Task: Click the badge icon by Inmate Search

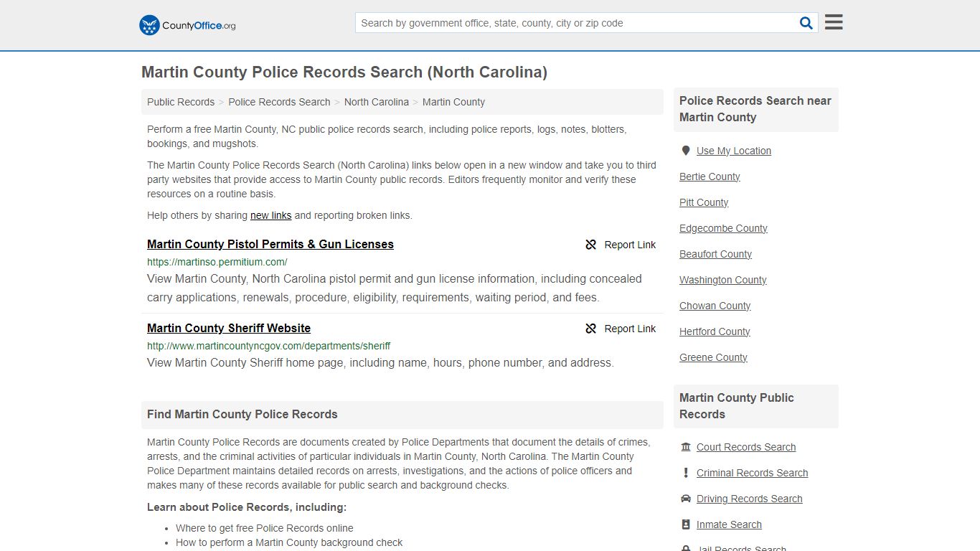Action: 686,524
